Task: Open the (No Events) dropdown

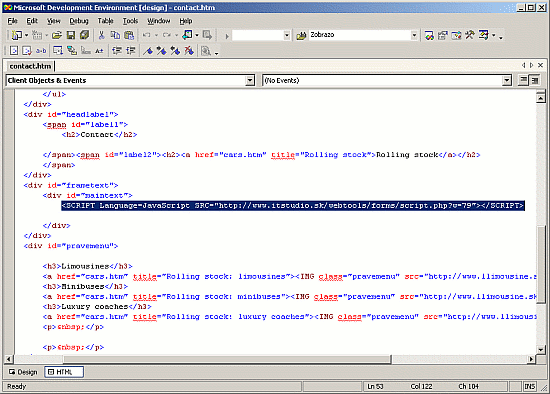Action: point(507,81)
